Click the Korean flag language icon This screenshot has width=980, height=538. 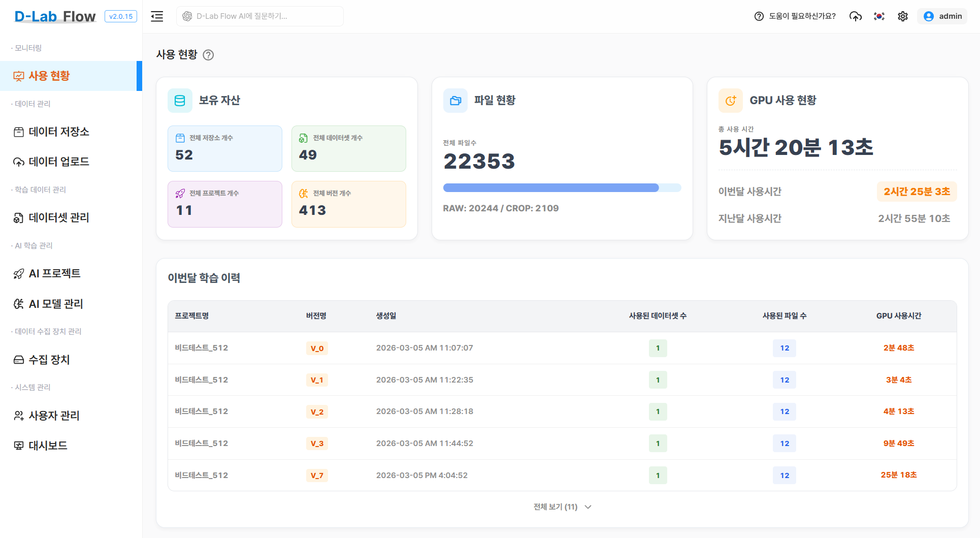pos(879,16)
